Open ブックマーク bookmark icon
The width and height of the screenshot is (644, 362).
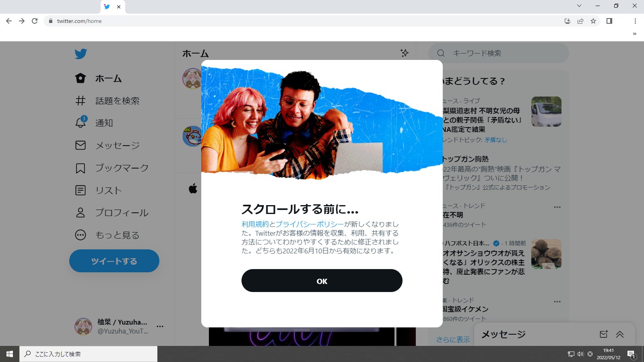point(80,168)
